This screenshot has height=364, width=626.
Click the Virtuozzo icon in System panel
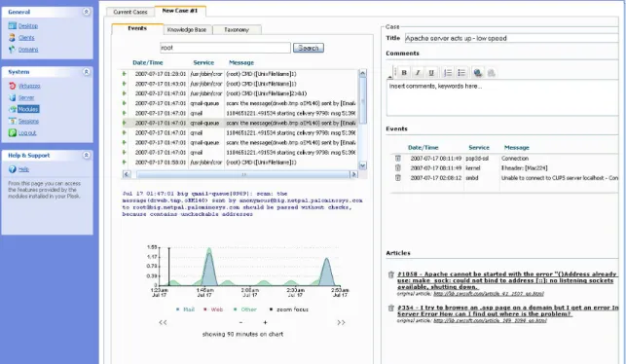13,86
